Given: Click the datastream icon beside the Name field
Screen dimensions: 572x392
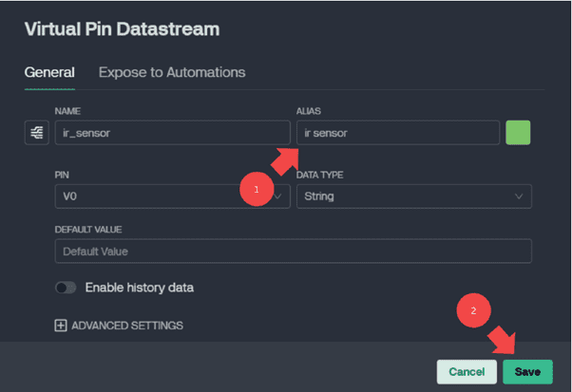Looking at the screenshot, I should coord(35,134).
